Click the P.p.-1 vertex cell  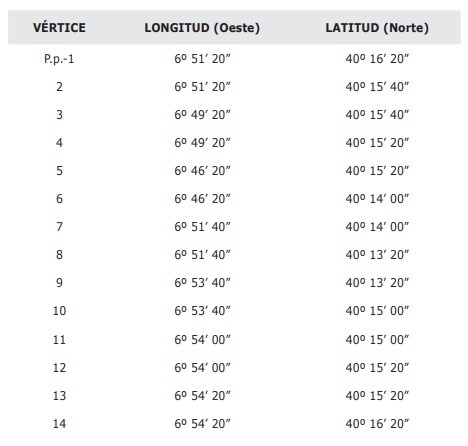pos(59,59)
